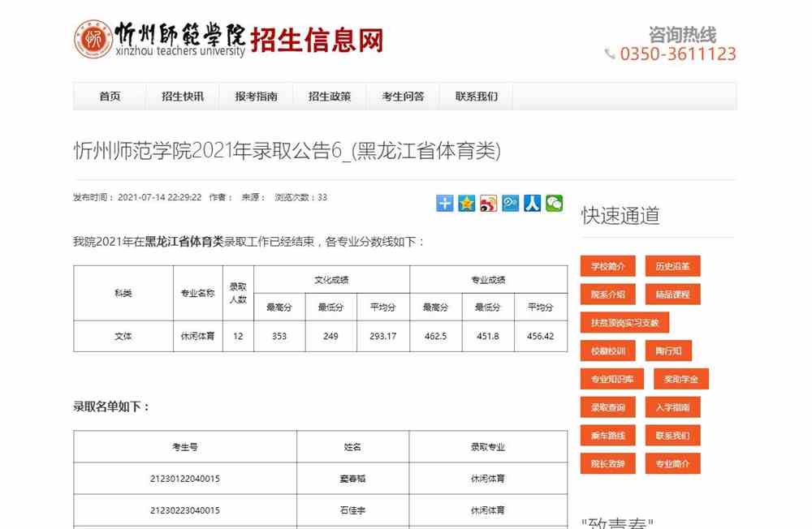
Task: Click the 文体 cell in score table
Action: click(x=123, y=337)
